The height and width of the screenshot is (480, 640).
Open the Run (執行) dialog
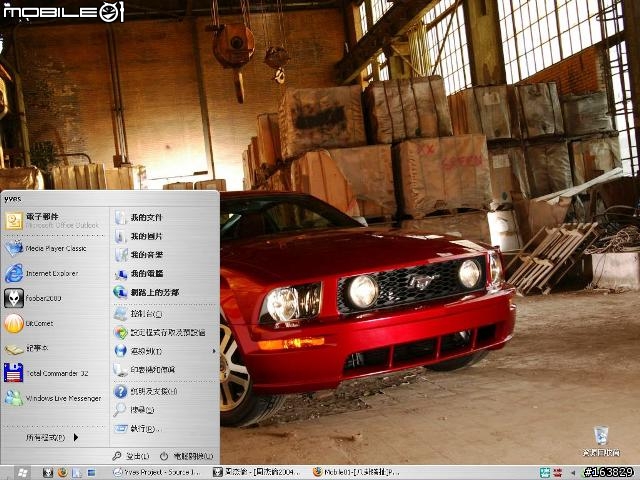click(164, 429)
